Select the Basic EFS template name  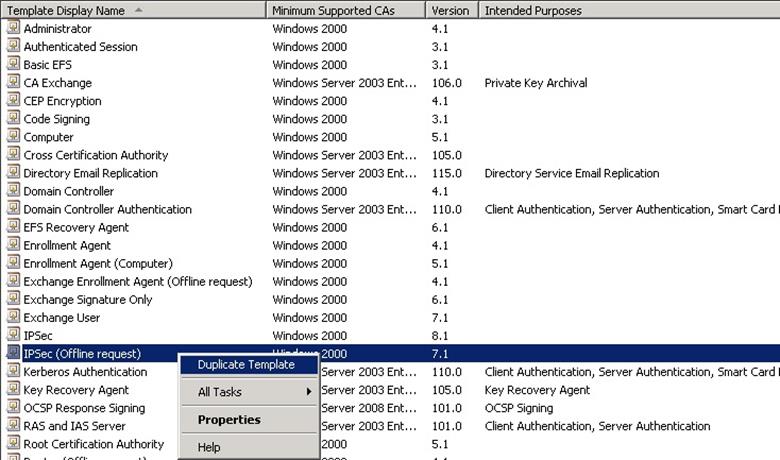[x=48, y=65]
